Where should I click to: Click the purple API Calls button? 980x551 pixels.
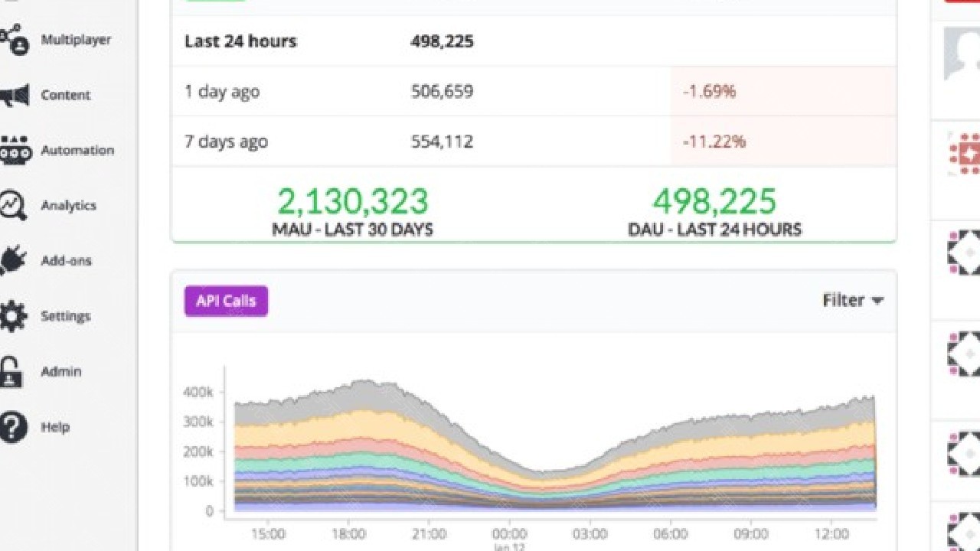point(226,301)
